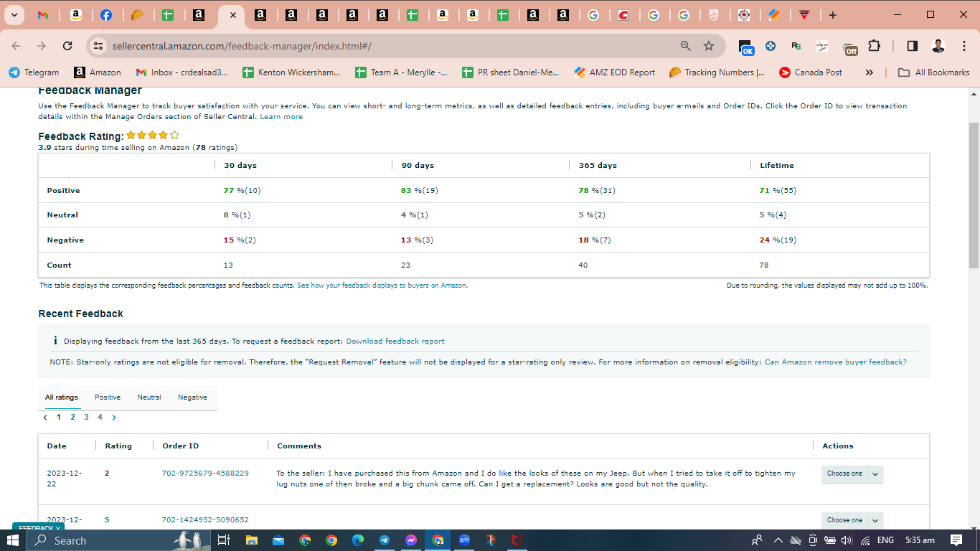Go to feedback page 2
980x551 pixels.
(x=72, y=417)
